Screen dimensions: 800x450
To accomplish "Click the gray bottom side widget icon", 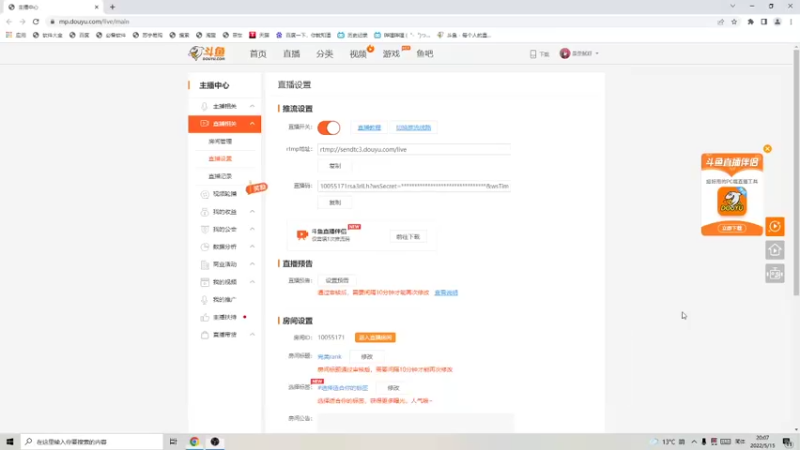I will 774,274.
